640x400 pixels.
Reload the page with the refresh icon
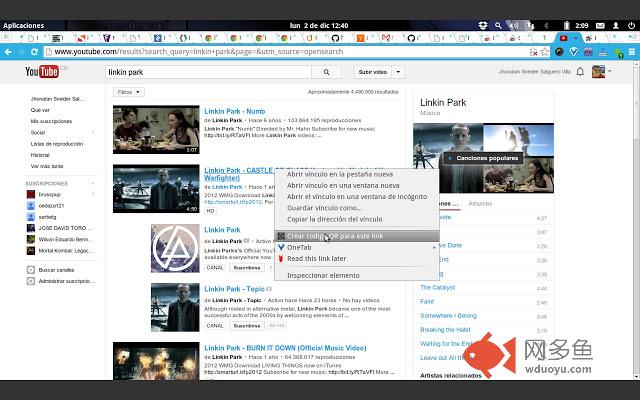point(34,52)
